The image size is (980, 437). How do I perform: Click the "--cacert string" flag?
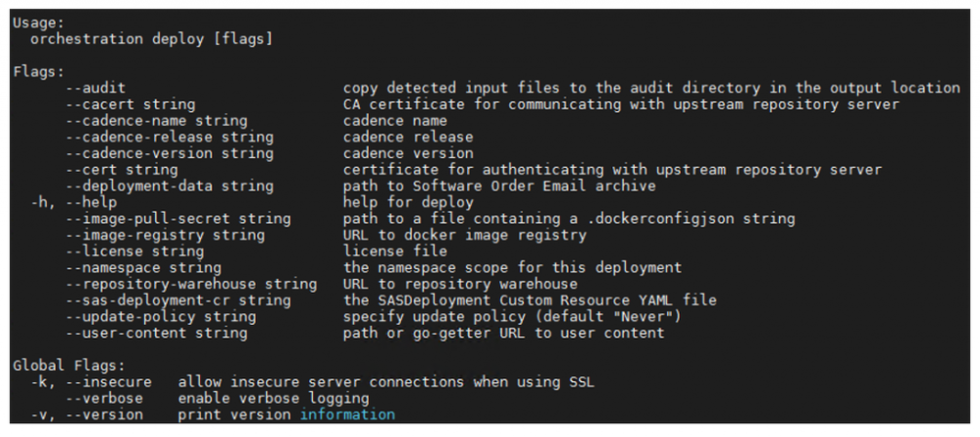click(x=129, y=104)
